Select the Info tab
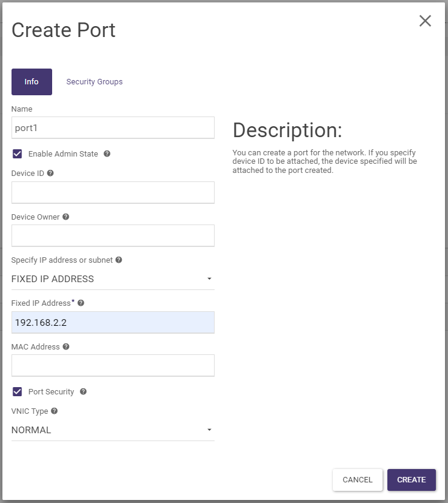This screenshot has width=448, height=503. click(x=32, y=82)
